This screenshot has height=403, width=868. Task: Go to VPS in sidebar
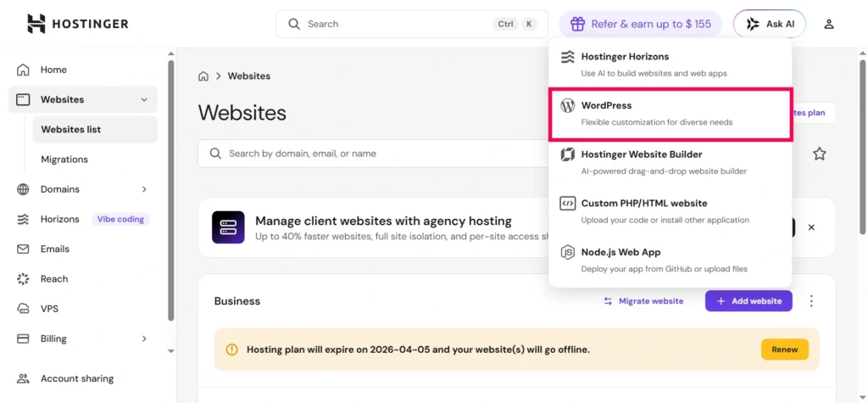(49, 309)
